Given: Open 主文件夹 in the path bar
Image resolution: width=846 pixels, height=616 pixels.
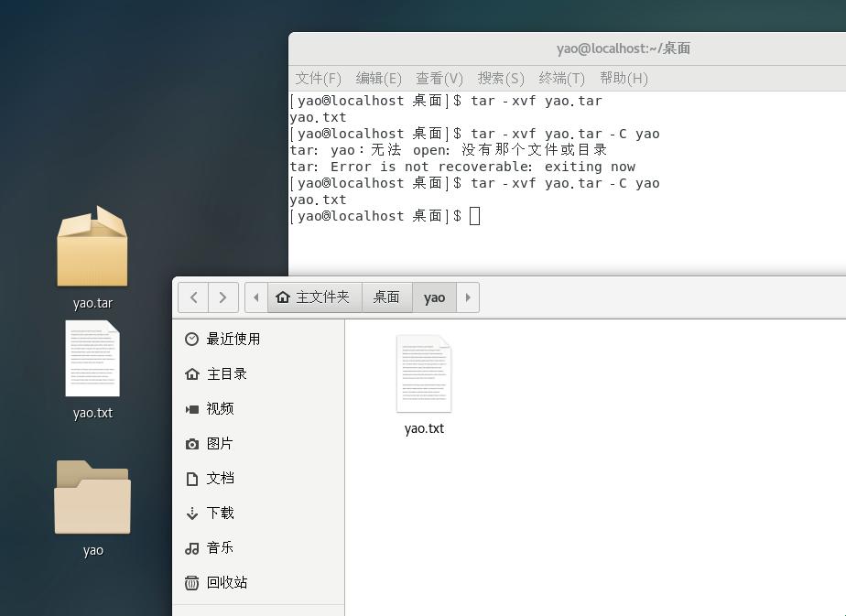Looking at the screenshot, I should pos(314,297).
